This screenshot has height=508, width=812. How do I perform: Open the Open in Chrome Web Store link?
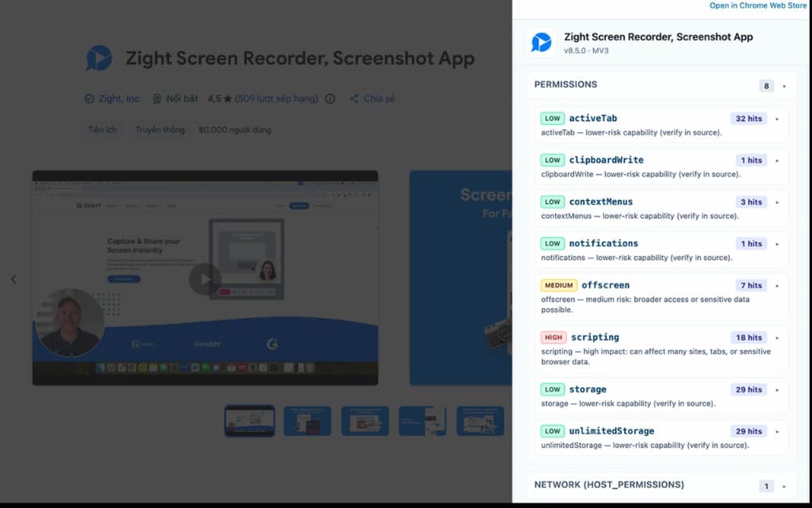pyautogui.click(x=757, y=6)
